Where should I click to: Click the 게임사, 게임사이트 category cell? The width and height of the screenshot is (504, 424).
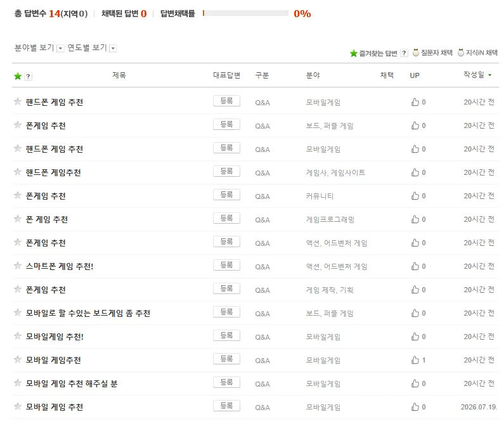point(335,172)
